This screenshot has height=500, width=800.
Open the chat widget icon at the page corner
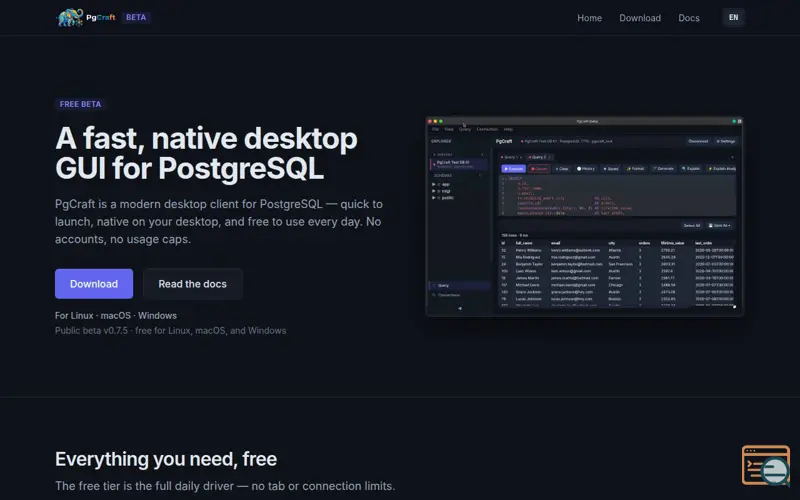[766, 465]
